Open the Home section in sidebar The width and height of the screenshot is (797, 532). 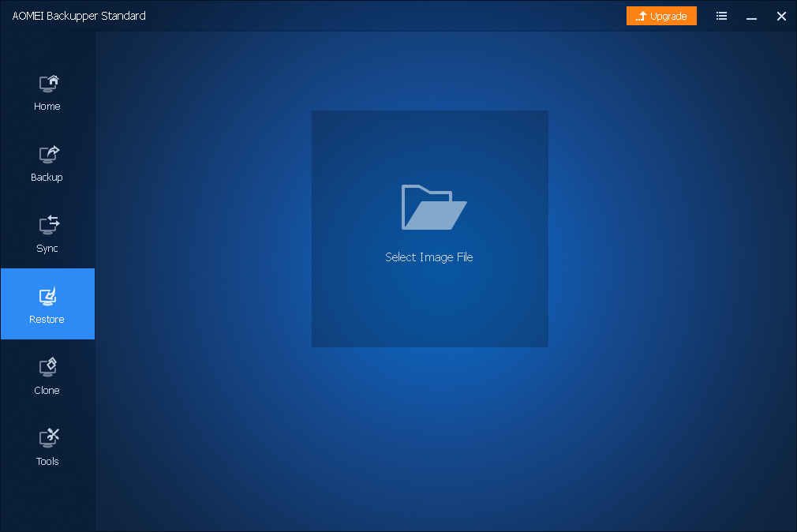pos(47,92)
